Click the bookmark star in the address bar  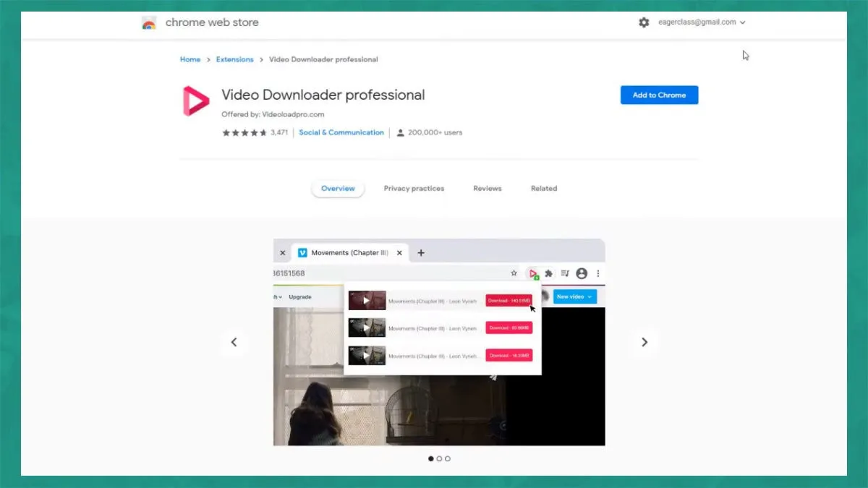click(514, 273)
